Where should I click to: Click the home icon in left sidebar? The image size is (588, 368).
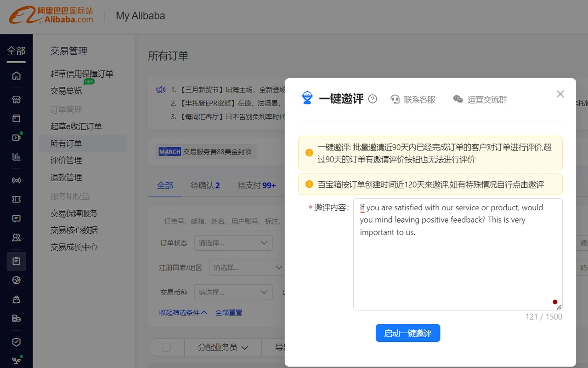[17, 76]
